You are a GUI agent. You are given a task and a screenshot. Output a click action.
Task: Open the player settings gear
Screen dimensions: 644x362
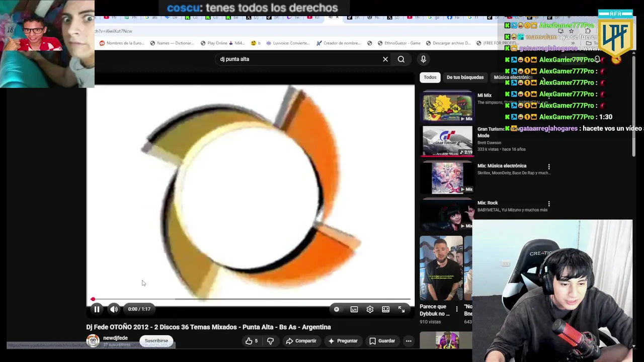pos(370,309)
